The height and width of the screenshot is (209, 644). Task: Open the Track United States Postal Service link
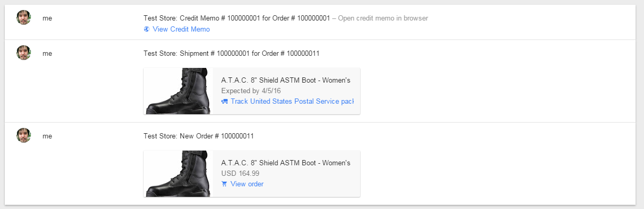pyautogui.click(x=292, y=101)
